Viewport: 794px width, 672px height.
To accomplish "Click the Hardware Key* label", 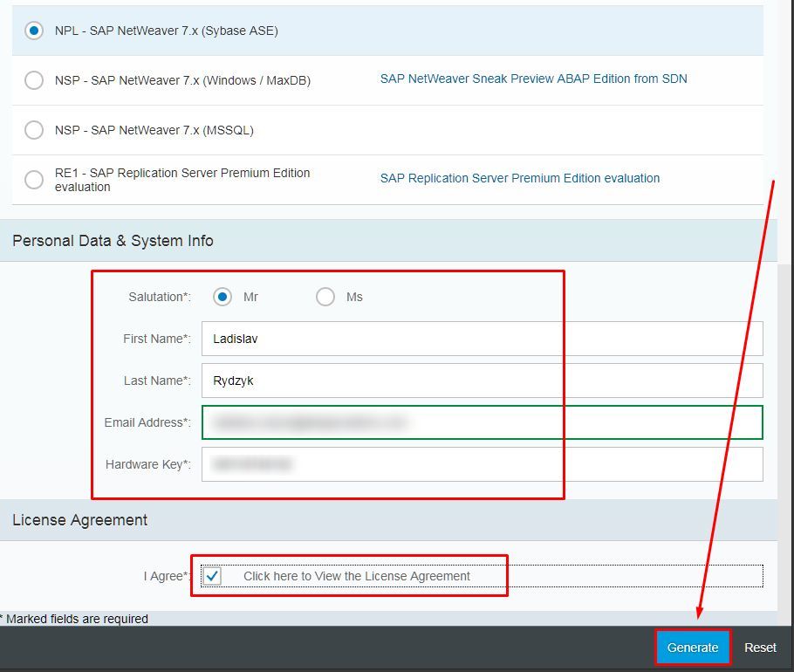I will click(148, 464).
